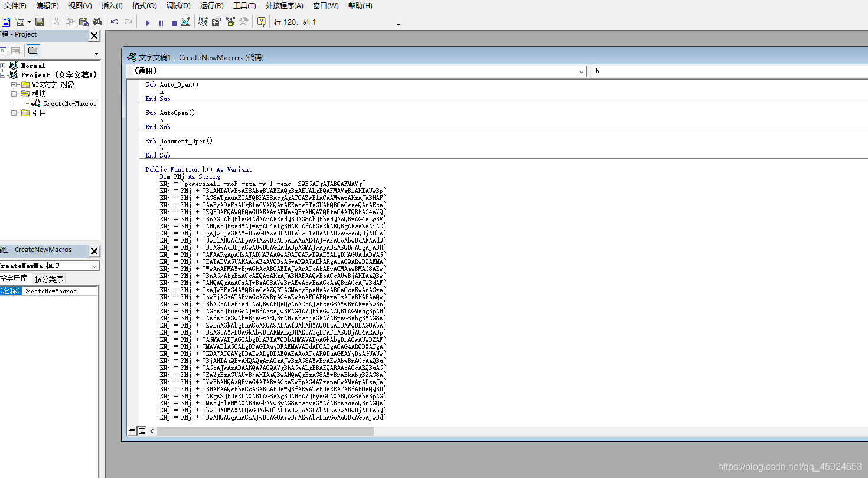Select the 引用 folder item
868x478 pixels.
point(39,113)
